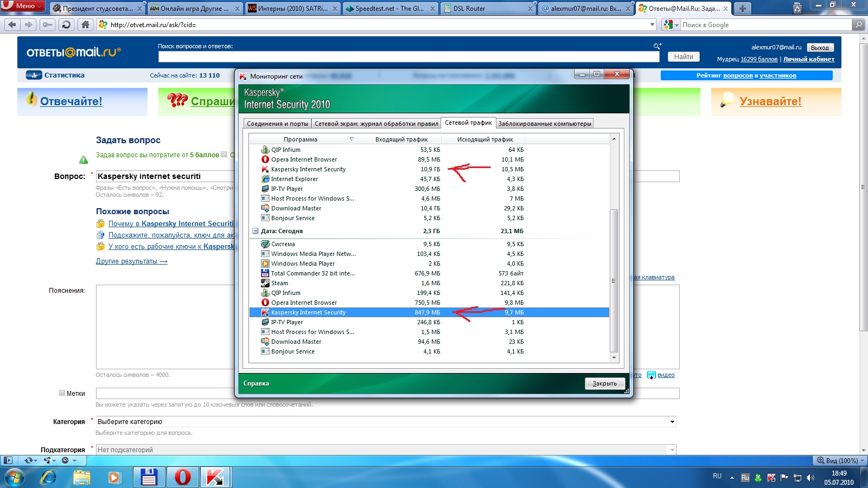Click the traffic list scroll-up arrow
Image resolution: width=868 pixels, height=488 pixels.
(614, 139)
